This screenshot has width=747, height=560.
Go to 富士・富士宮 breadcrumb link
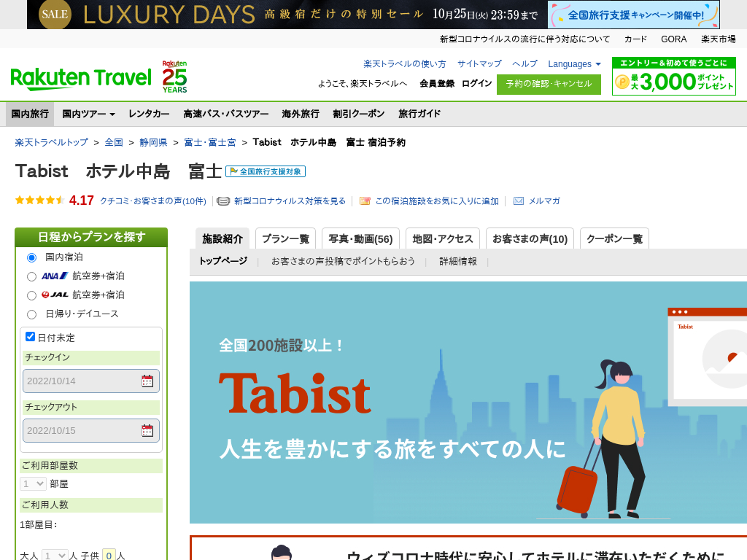pos(210,142)
